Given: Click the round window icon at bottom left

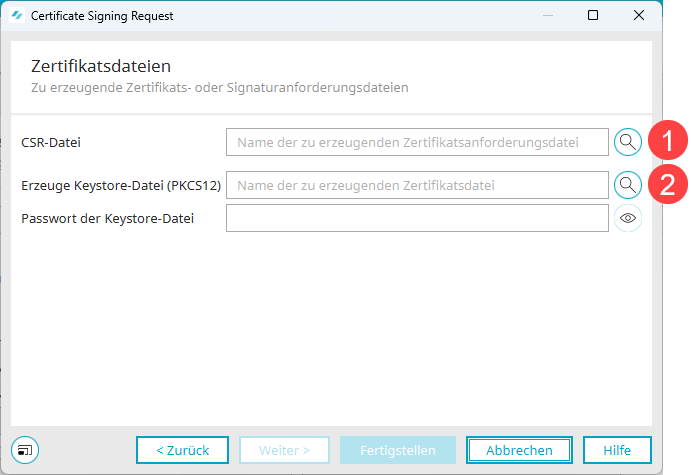Looking at the screenshot, I should coord(25,450).
